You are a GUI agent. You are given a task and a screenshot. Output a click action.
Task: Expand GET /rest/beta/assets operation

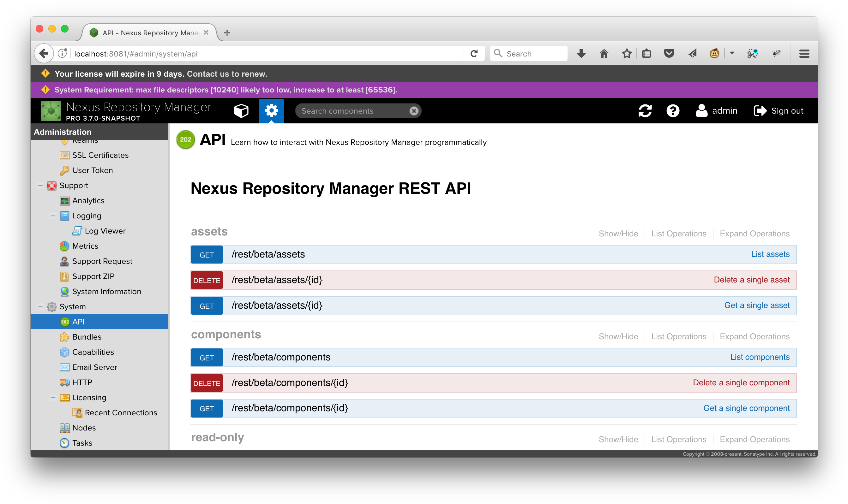point(494,254)
